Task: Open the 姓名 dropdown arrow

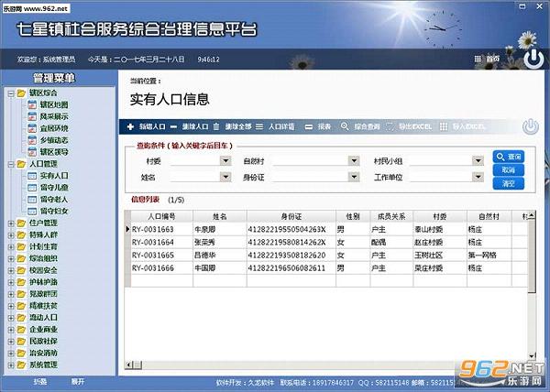Action: click(225, 177)
